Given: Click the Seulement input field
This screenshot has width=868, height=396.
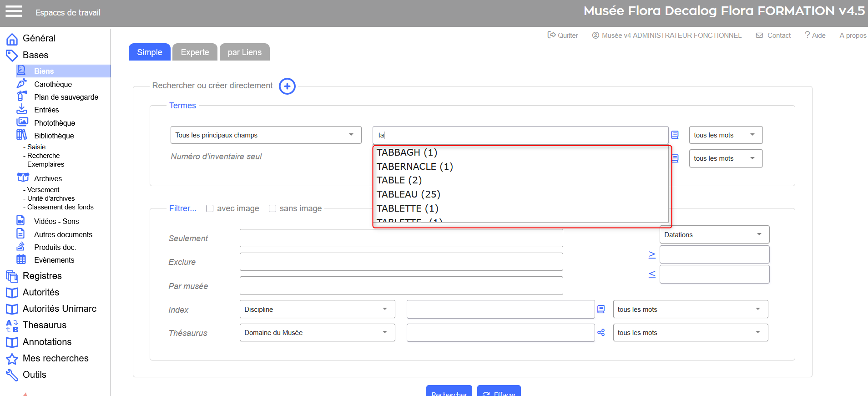Looking at the screenshot, I should coord(401,238).
